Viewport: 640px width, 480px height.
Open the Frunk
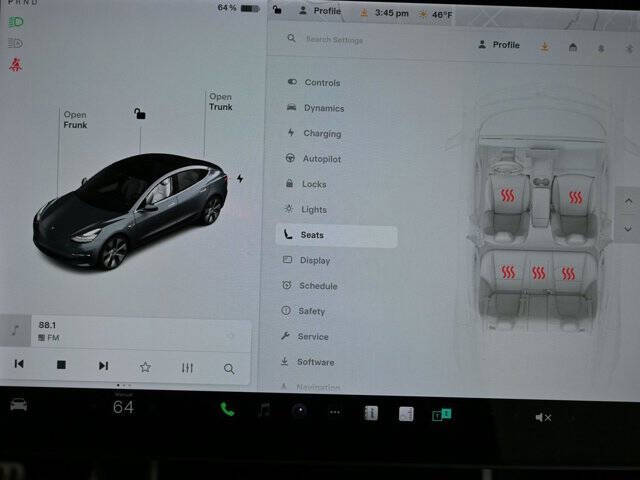point(75,120)
